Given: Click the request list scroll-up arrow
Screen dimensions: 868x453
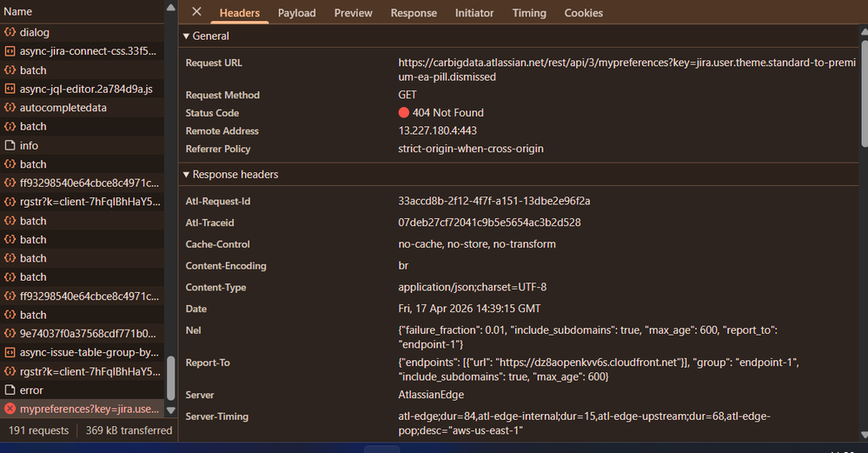Looking at the screenshot, I should pyautogui.click(x=171, y=8).
